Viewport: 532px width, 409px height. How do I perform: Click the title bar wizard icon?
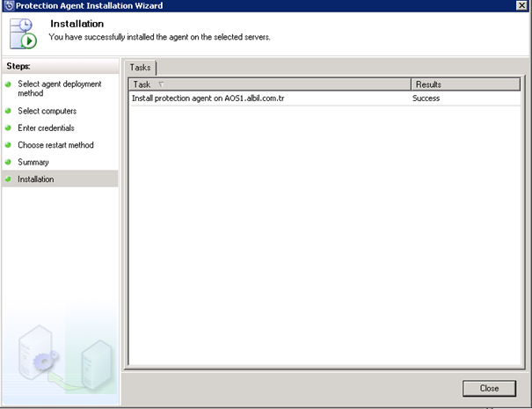9,5
